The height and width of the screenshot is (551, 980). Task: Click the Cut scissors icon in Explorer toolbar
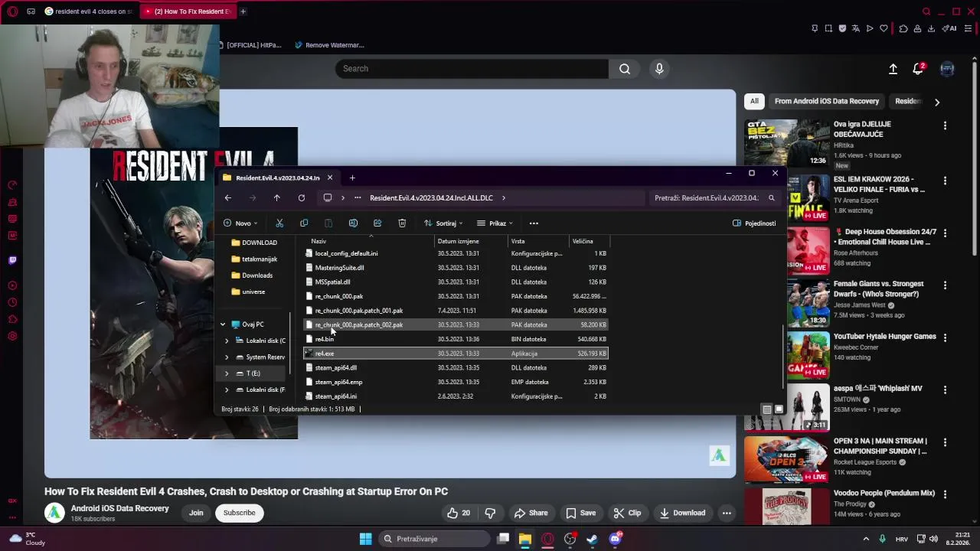(x=279, y=223)
